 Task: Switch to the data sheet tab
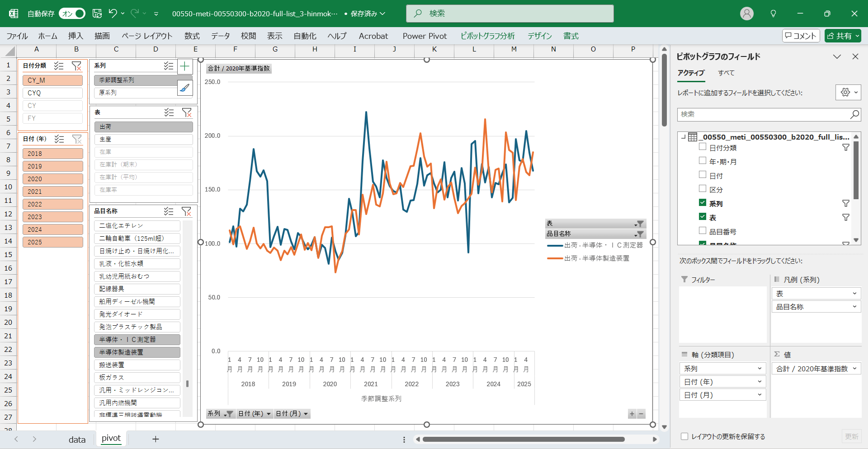coord(77,439)
